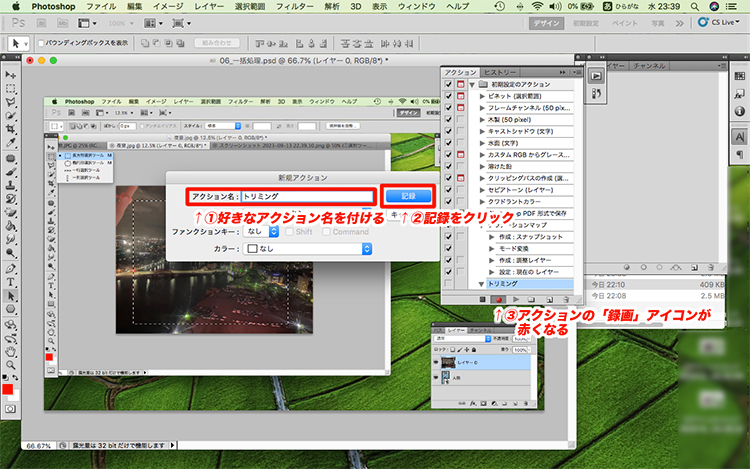Viewport: 750px width, 469px height.
Task: Select the Move tool in the left toolbox
Action: (11, 75)
